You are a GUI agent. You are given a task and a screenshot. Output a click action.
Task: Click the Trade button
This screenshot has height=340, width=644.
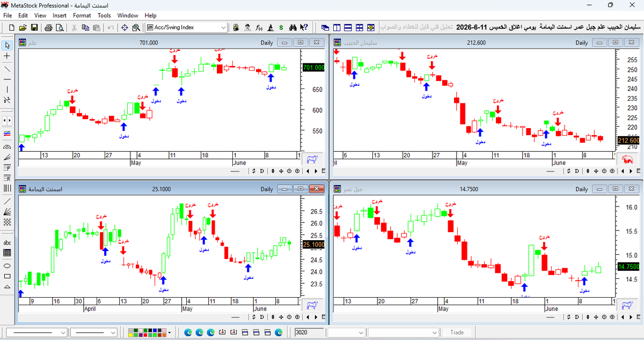tap(457, 332)
